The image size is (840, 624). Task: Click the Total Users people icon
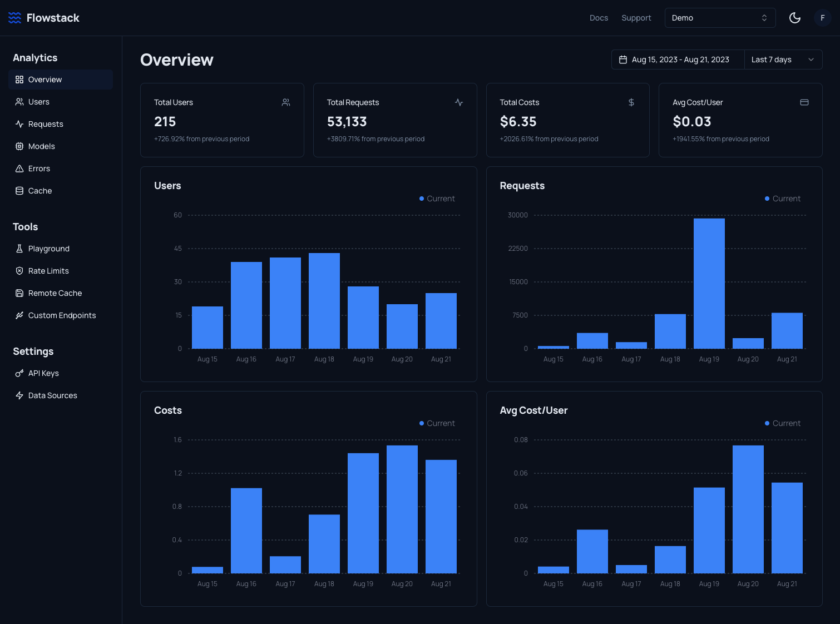286,102
